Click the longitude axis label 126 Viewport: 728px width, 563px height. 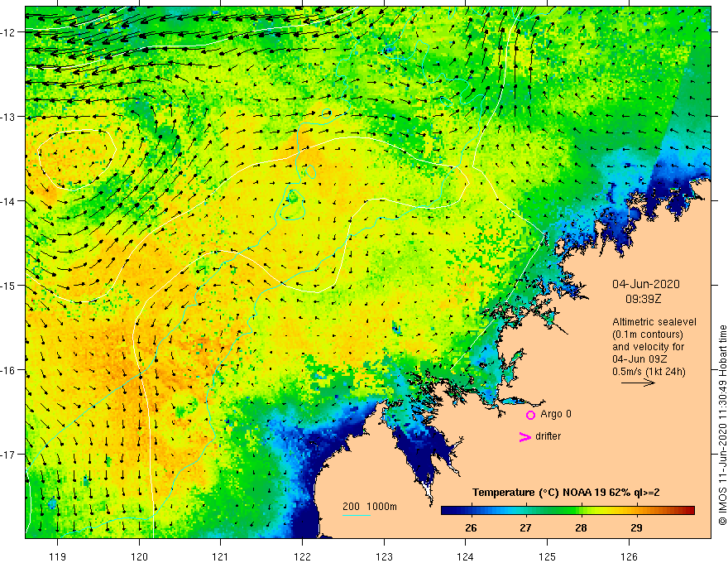(x=629, y=556)
